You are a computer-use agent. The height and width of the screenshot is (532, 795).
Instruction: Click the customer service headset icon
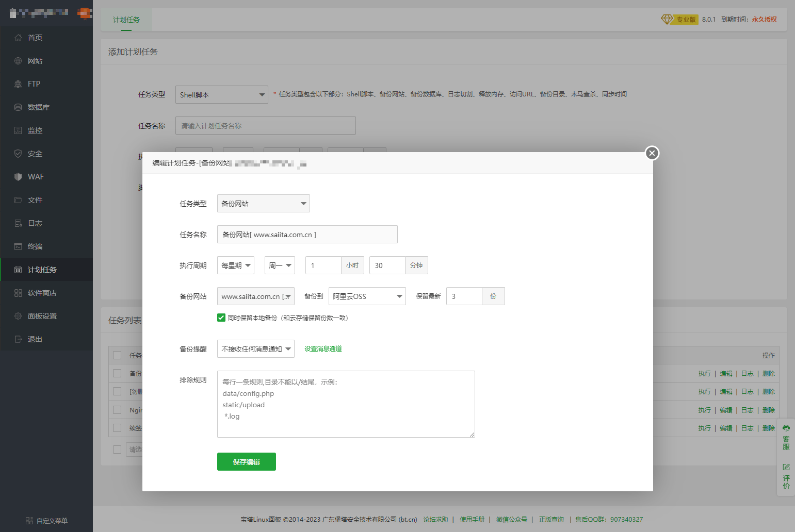click(786, 428)
